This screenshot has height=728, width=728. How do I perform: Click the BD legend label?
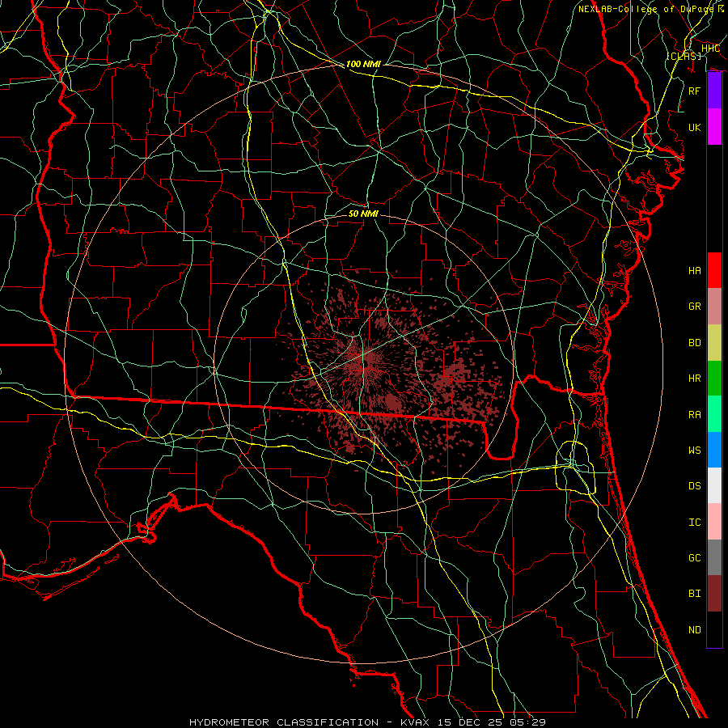click(695, 343)
